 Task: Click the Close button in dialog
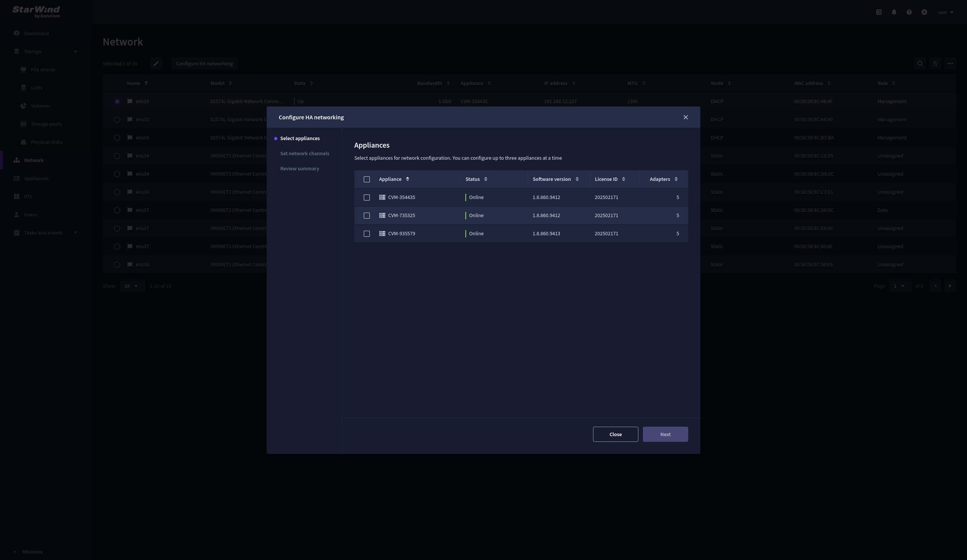(615, 435)
